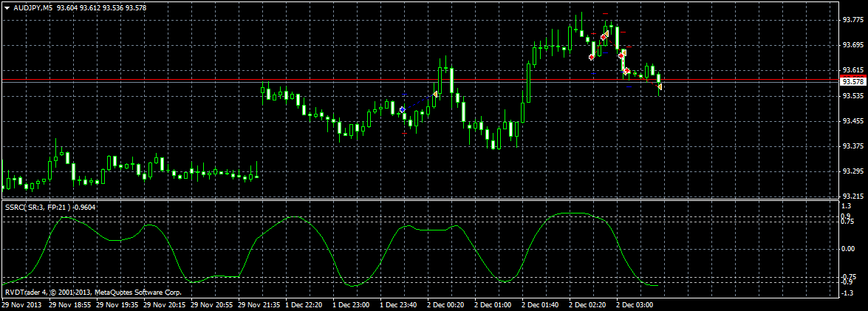Viewport: 868px width, 311px height.
Task: Click red stop-loss dash below blue buy arrow
Action: pos(404,134)
